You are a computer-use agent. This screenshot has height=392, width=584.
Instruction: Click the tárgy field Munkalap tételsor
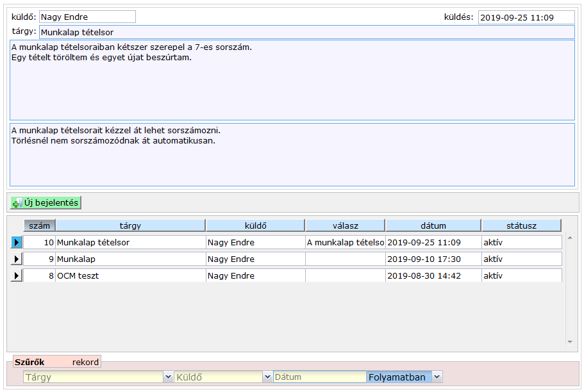click(306, 32)
